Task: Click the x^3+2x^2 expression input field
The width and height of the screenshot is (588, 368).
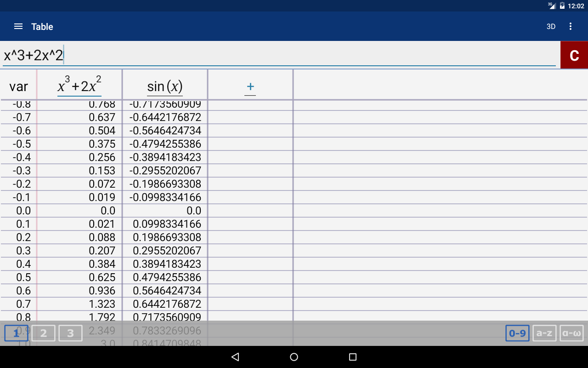Action: click(x=276, y=55)
